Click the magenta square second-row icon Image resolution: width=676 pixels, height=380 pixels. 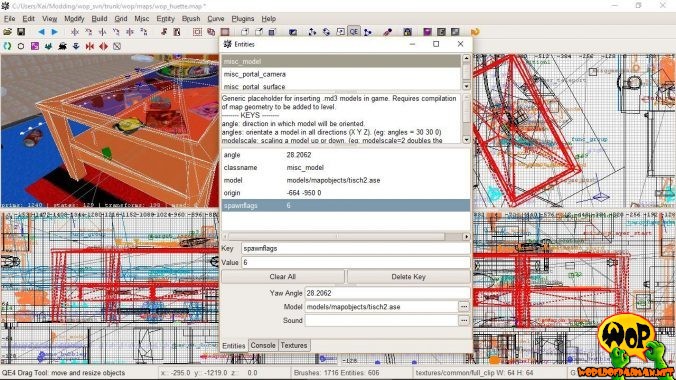tap(35, 46)
